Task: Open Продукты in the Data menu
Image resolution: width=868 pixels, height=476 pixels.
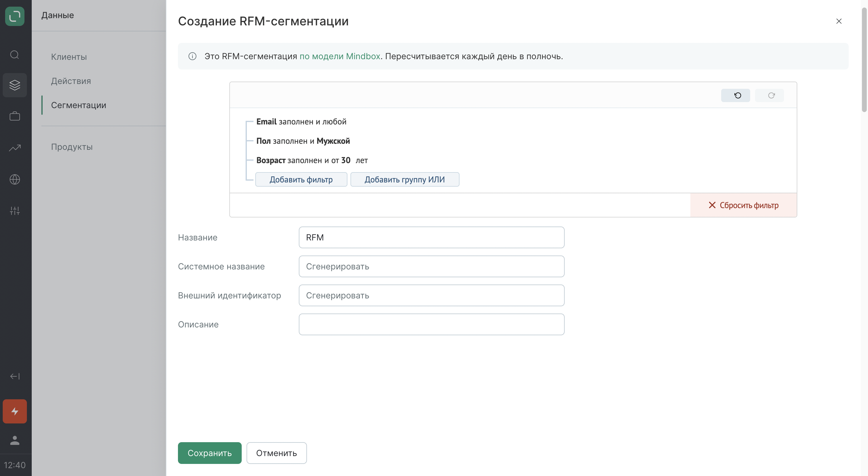Action: click(x=72, y=147)
